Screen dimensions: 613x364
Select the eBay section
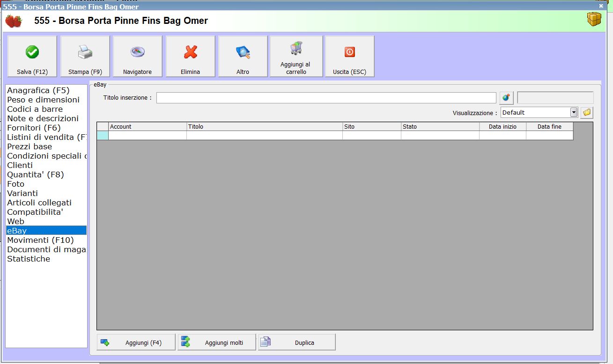tap(46, 231)
